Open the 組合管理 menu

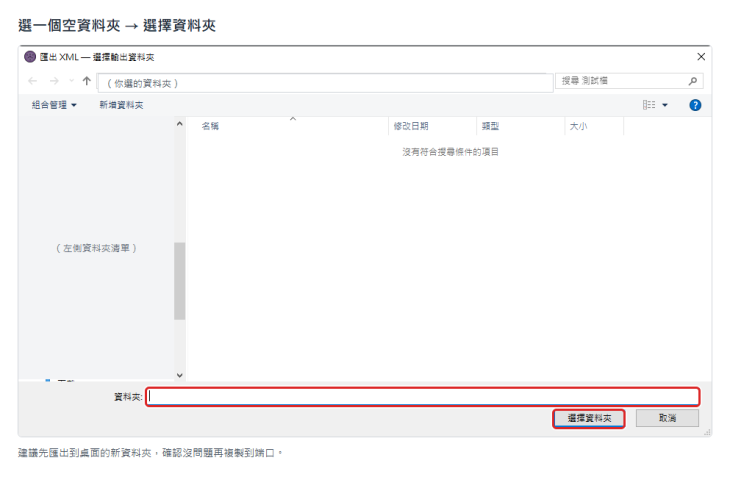pyautogui.click(x=54, y=105)
